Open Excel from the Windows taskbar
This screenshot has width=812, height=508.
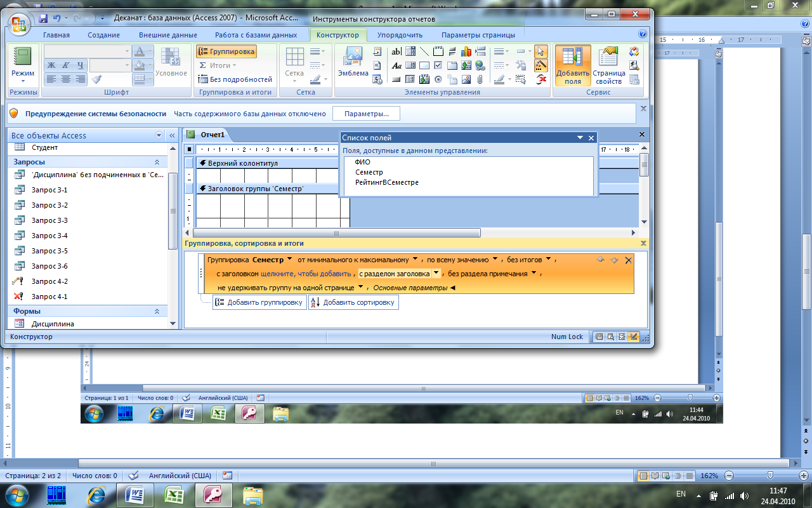pyautogui.click(x=174, y=494)
